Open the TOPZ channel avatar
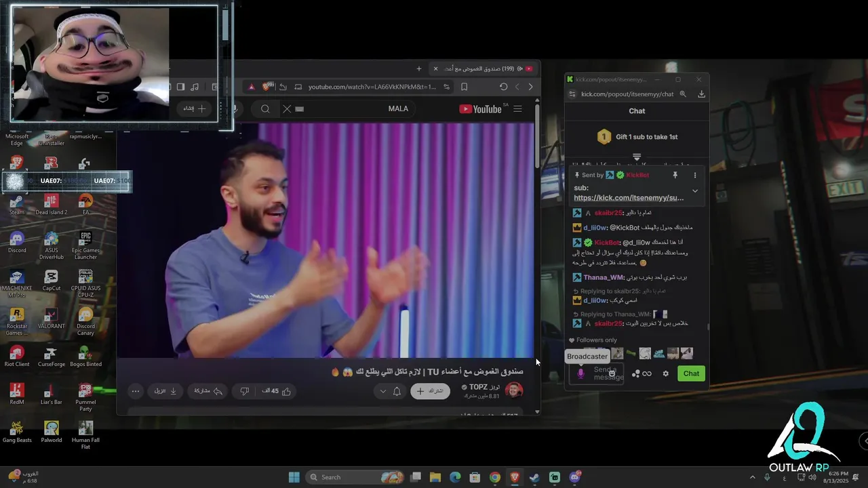The height and width of the screenshot is (488, 868). [x=514, y=391]
